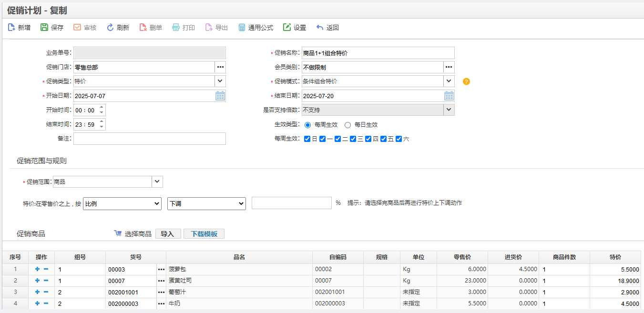The width and height of the screenshot is (644, 313).
Task: Uncheck the 五 weekday checkbox
Action: (x=384, y=139)
